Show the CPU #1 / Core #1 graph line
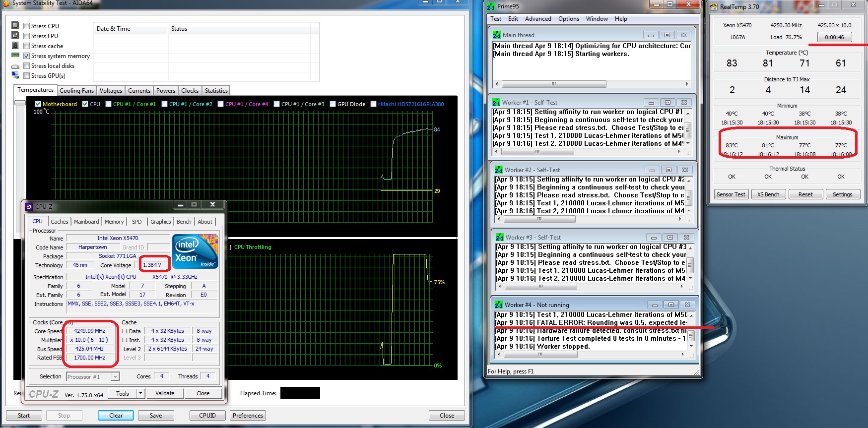Viewport: 868px width, 428px height. point(108,104)
